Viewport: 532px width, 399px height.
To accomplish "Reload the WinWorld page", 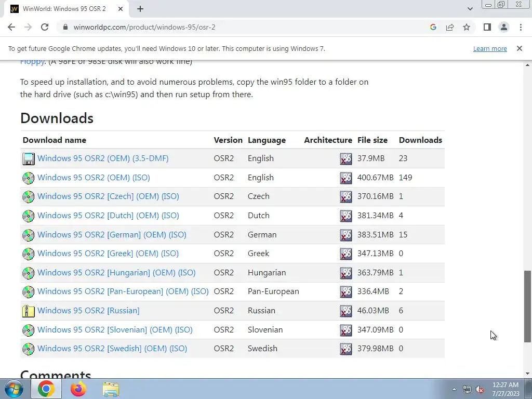I will [45, 27].
